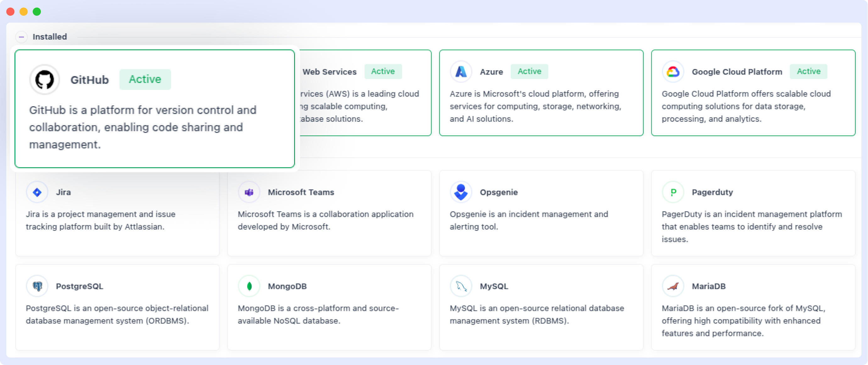Select the MySQL dolphin icon
Image resolution: width=868 pixels, height=365 pixels.
(x=460, y=286)
